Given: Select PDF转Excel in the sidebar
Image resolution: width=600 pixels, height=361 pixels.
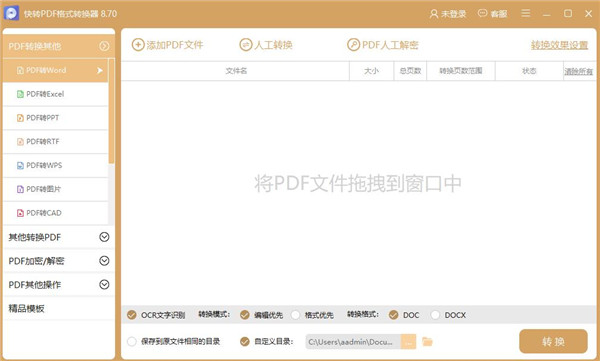Looking at the screenshot, I should tap(55, 94).
